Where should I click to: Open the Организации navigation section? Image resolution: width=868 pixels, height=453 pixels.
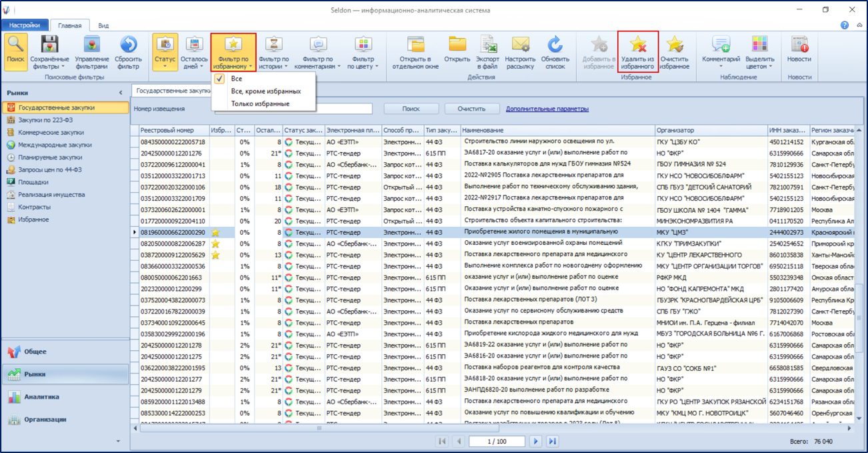[65, 420]
